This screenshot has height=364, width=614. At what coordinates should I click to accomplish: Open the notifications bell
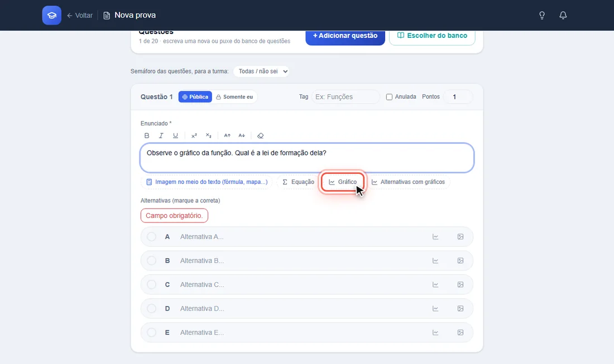click(563, 15)
